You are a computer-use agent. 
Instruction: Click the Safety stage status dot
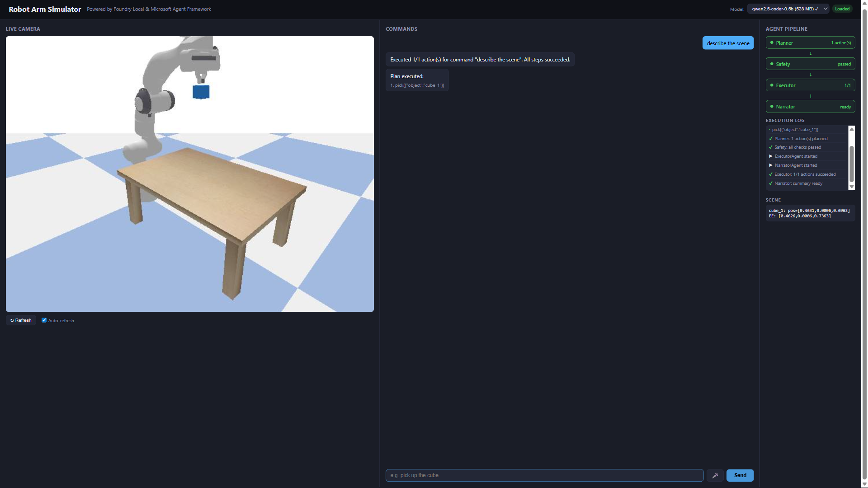pyautogui.click(x=772, y=64)
